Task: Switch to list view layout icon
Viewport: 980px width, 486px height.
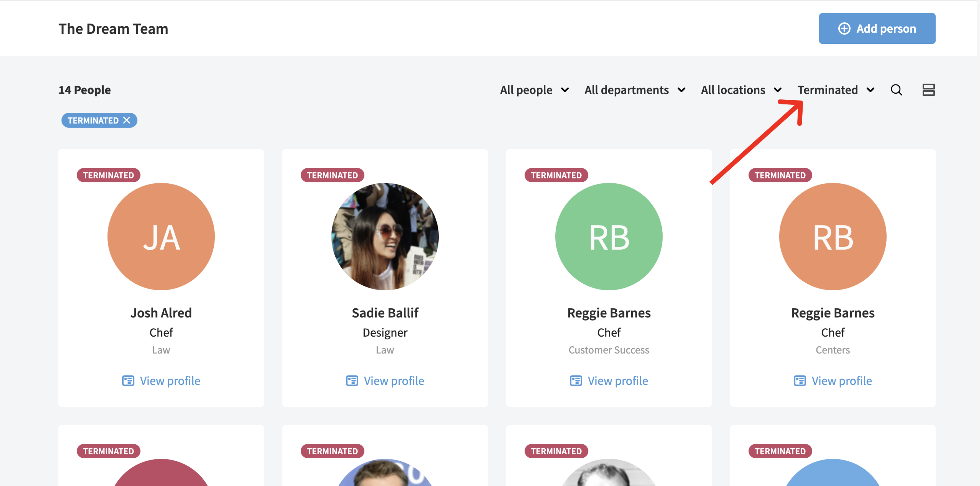Action: click(928, 90)
